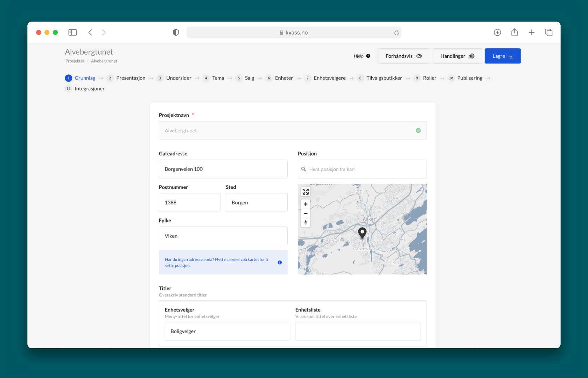Open the share sheet icon
This screenshot has height=378, width=588.
point(514,33)
